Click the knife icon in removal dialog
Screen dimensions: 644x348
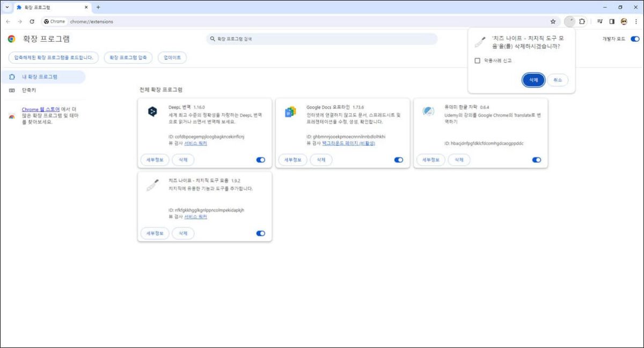480,42
